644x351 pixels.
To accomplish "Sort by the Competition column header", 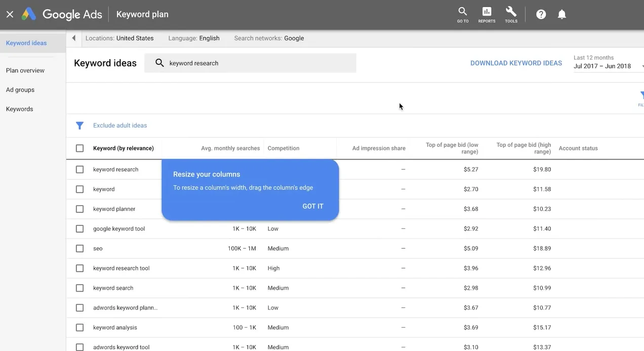I will (x=284, y=148).
